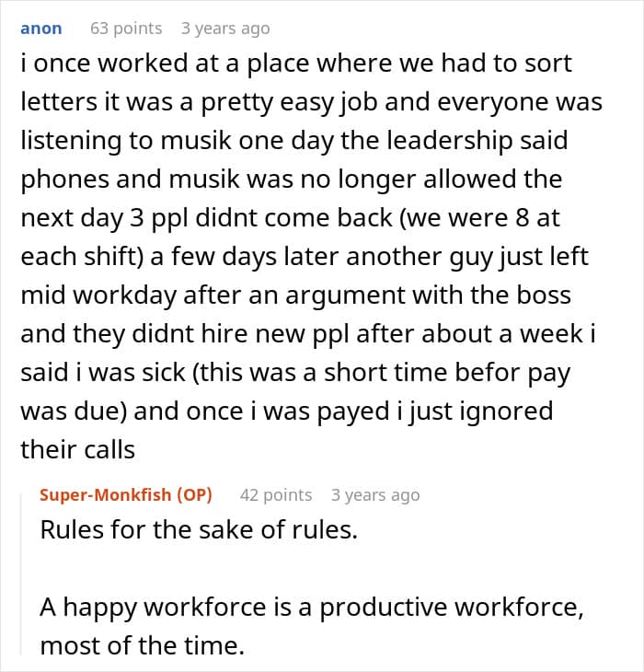Screen dimensions: 644x672
Task: Click the sentence "Rules for the sake of rules."
Action: pyautogui.click(x=199, y=529)
